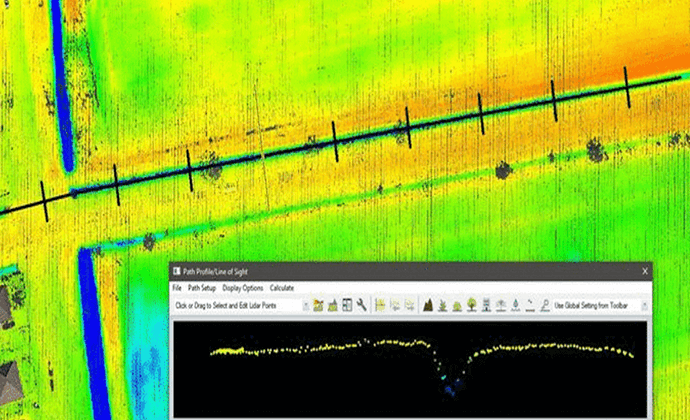Select the medium vegetation bush icon
The width and height of the screenshot is (690, 420).
point(457,305)
